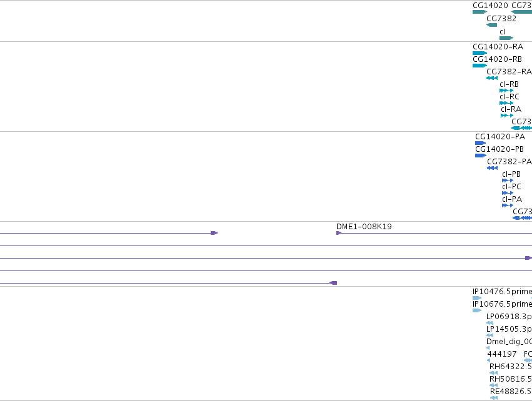Select the CG14020-PA protein label
The width and height of the screenshot is (532, 401).
click(x=500, y=137)
